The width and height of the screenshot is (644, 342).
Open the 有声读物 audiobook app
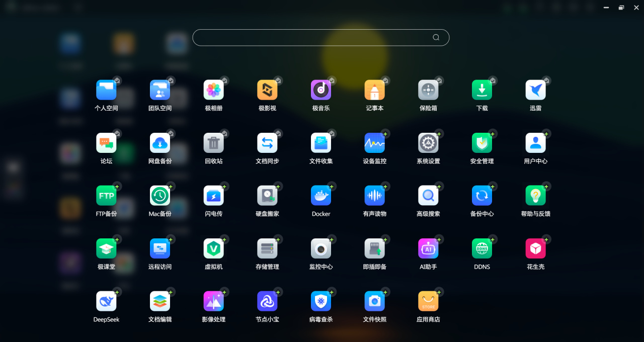(375, 196)
